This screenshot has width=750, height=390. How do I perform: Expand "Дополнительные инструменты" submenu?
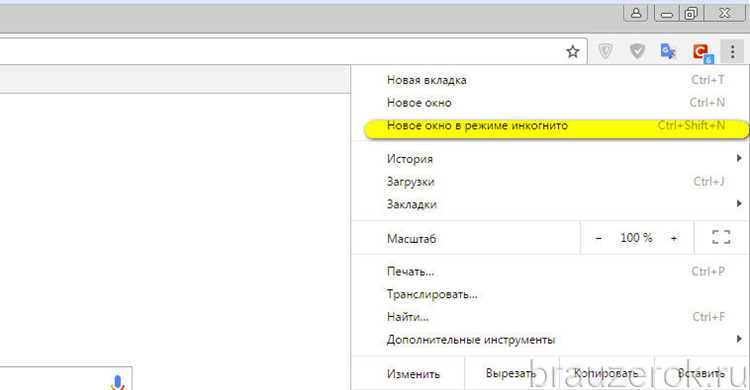click(x=550, y=340)
